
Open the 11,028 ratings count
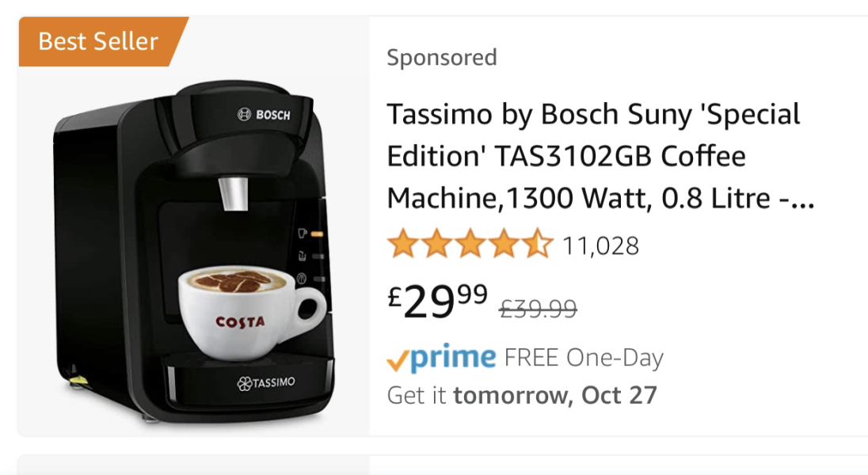coord(600,246)
